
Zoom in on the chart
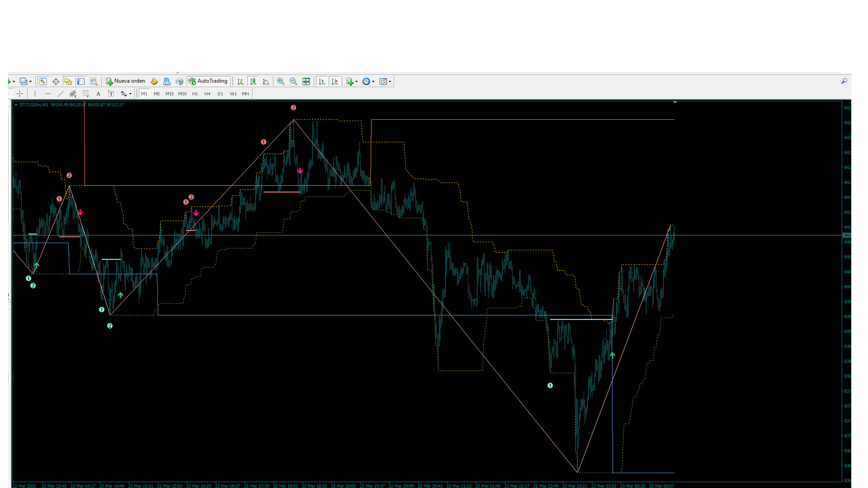coord(281,81)
